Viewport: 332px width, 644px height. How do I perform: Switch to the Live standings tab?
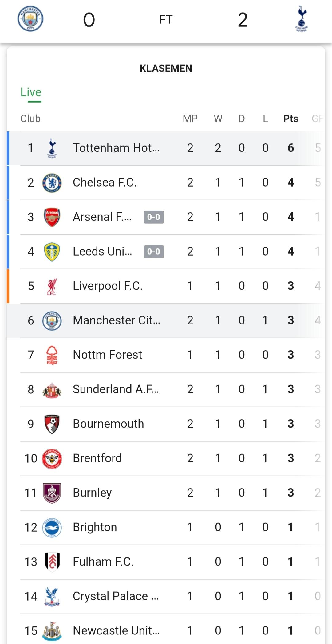(x=31, y=92)
